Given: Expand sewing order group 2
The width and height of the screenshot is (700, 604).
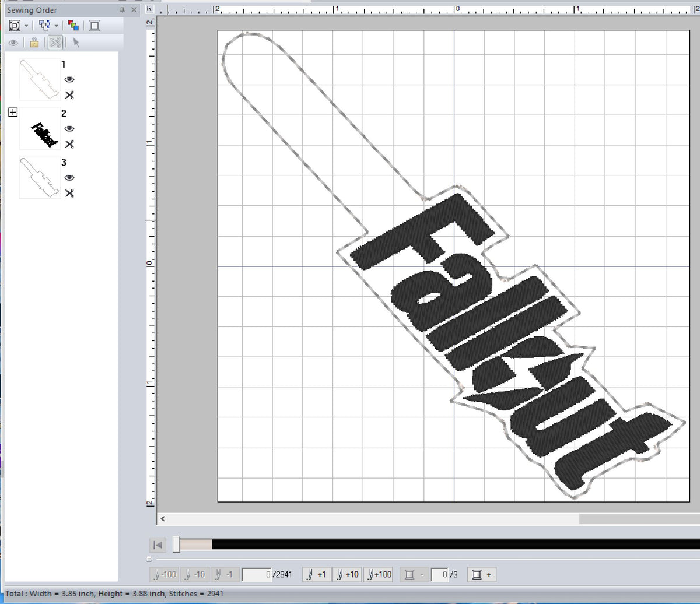Looking at the screenshot, I should 13,113.
